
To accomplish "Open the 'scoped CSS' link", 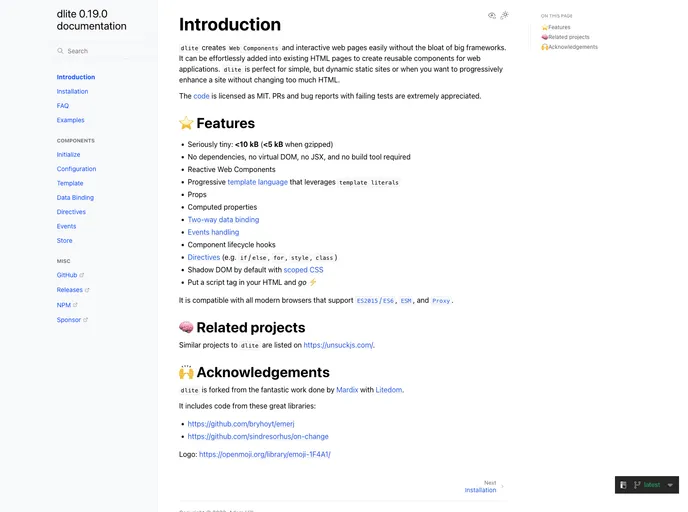I will click(x=304, y=270).
